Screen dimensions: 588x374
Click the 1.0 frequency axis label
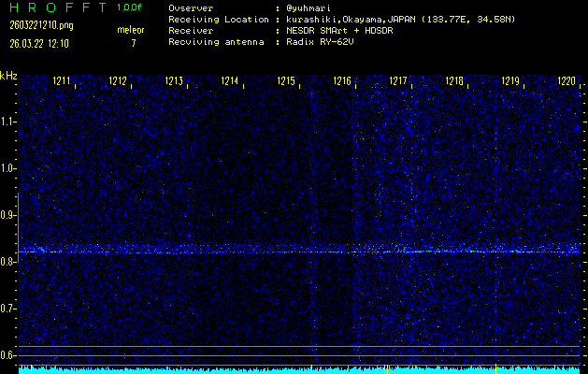coord(7,168)
